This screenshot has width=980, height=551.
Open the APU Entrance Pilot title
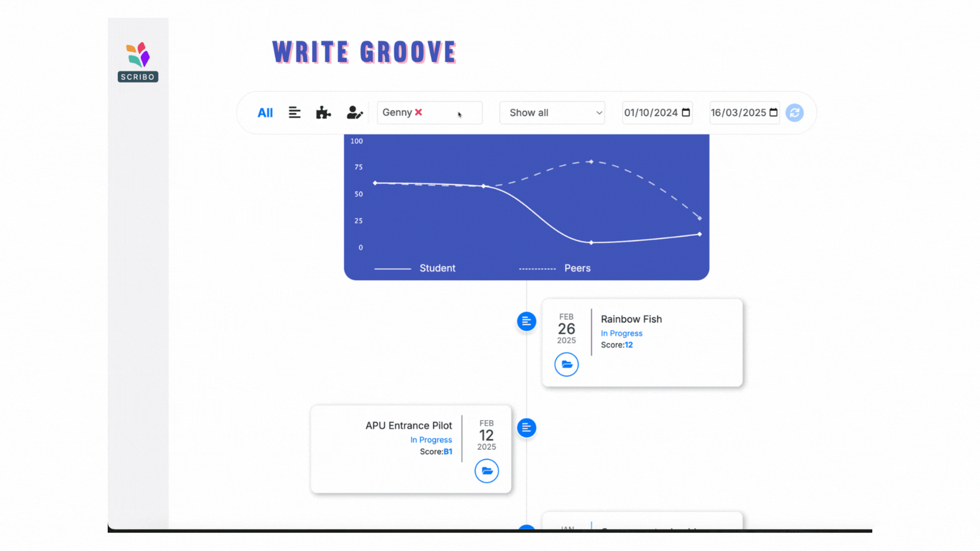pos(409,425)
